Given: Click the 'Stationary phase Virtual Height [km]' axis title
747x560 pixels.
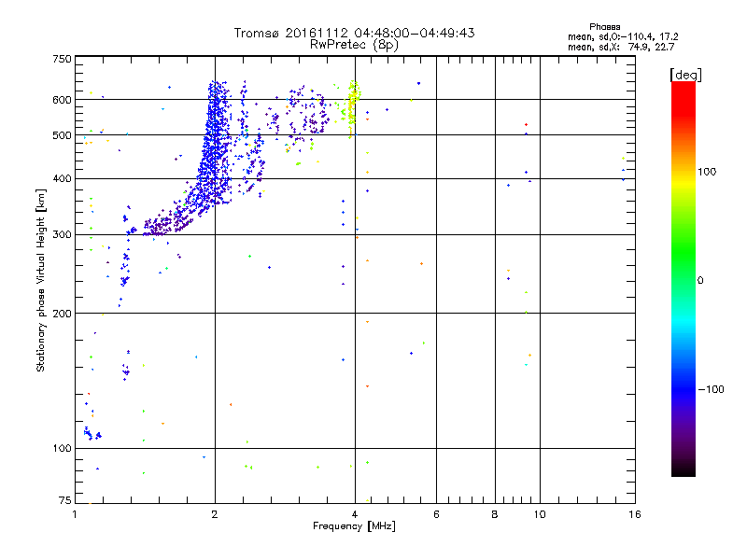Looking at the screenshot, I should 41,280.
